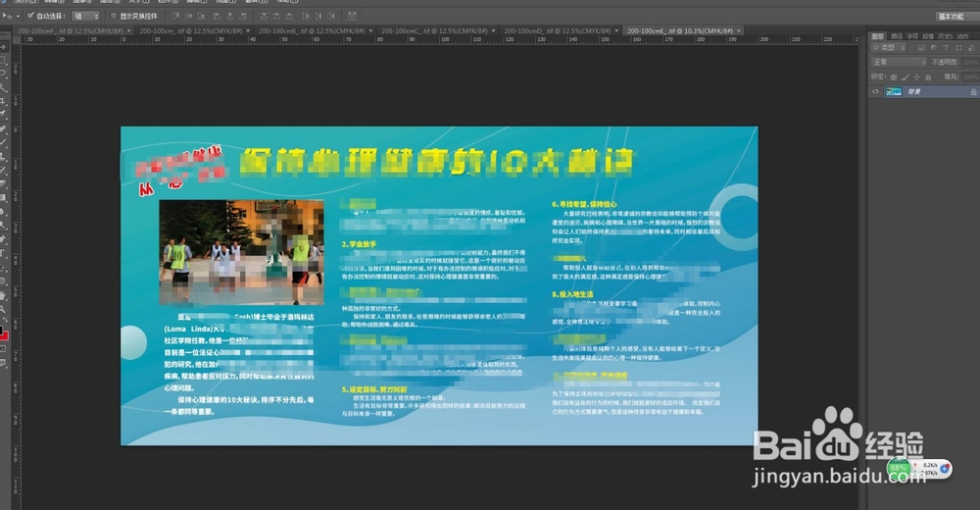Click the distribute right edges icon
The height and width of the screenshot is (510, 980).
click(330, 16)
